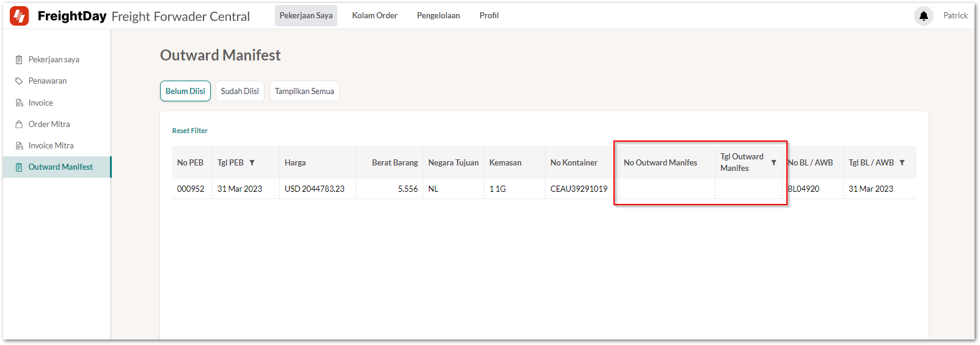Open the Tgl Outward Manifes filter
This screenshot has height=345, width=980.
(773, 163)
